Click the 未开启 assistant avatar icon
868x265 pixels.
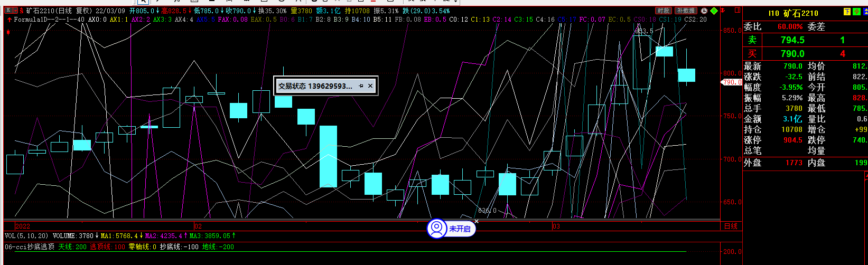(x=437, y=229)
